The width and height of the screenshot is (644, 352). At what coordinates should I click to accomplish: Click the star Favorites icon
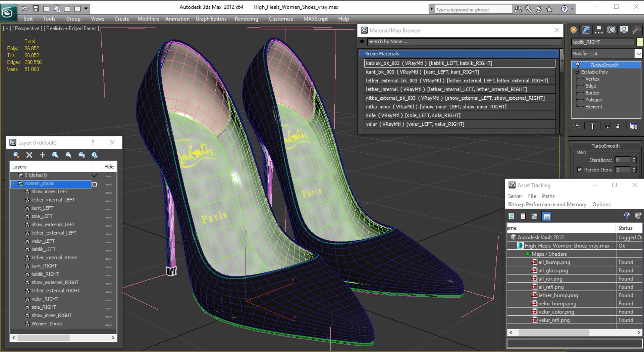click(549, 9)
